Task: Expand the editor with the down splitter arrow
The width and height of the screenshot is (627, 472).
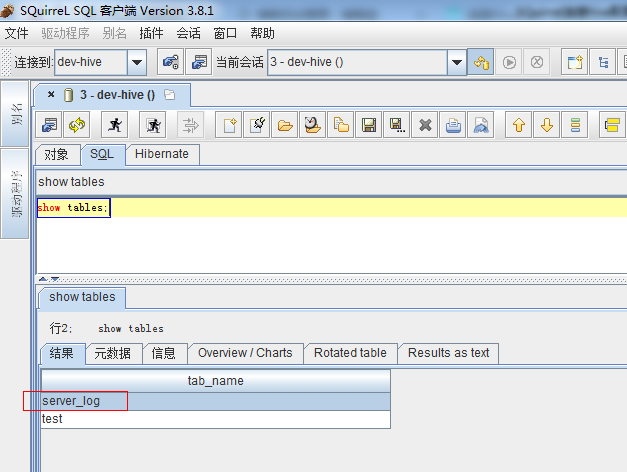Action: 55,279
